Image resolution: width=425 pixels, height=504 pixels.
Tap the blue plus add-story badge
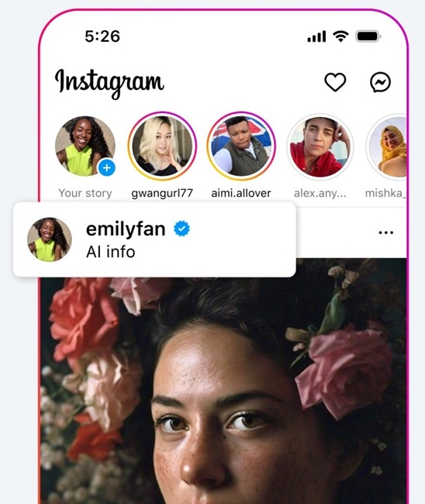(106, 167)
